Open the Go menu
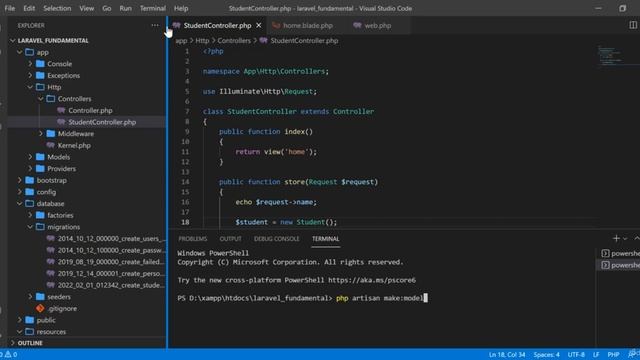The height and width of the screenshot is (360, 640). pyautogui.click(x=107, y=8)
